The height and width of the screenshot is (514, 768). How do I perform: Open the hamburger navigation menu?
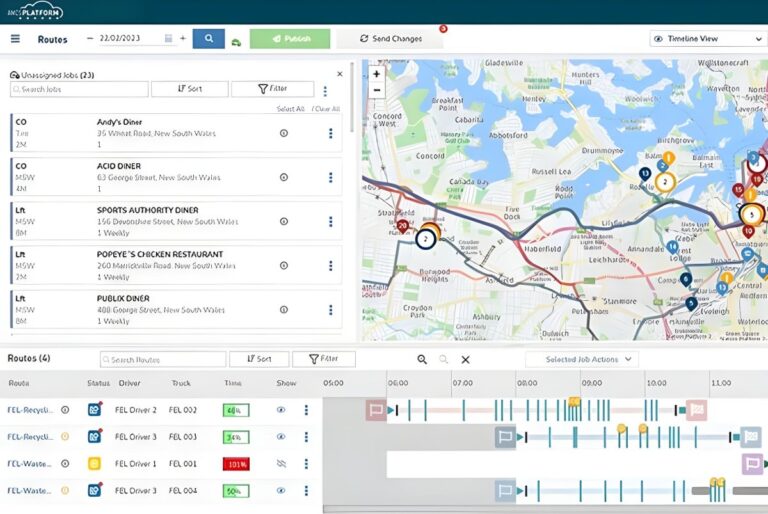pyautogui.click(x=15, y=38)
